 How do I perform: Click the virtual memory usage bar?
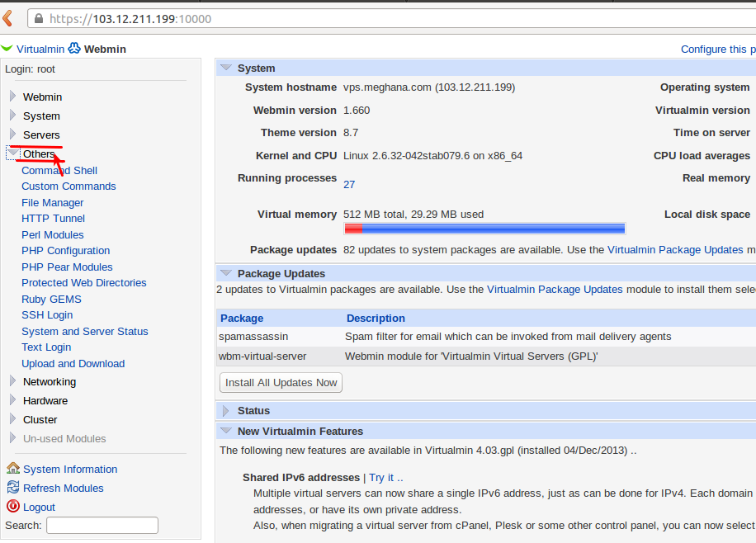coord(484,229)
